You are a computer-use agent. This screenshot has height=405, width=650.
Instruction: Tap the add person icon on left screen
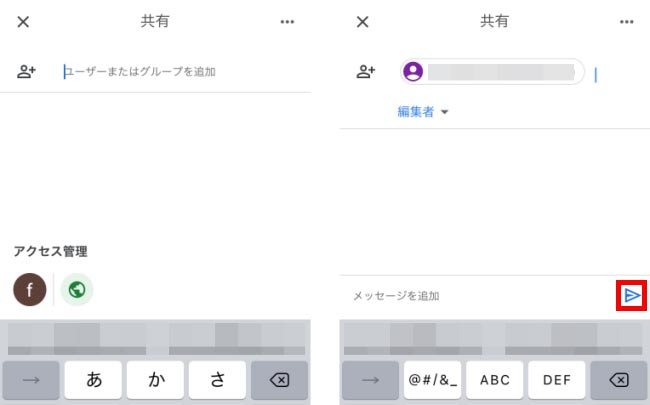[x=26, y=72]
